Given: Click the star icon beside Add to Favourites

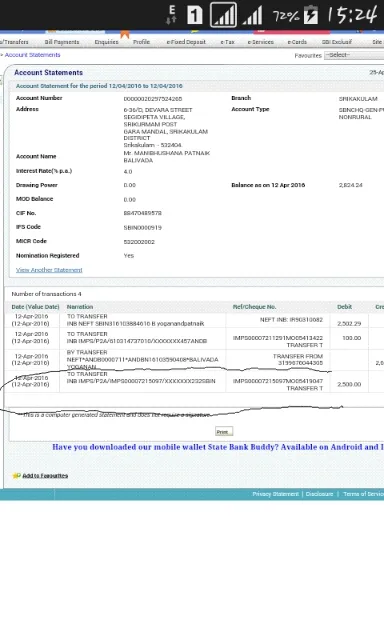Looking at the screenshot, I should [x=16, y=476].
